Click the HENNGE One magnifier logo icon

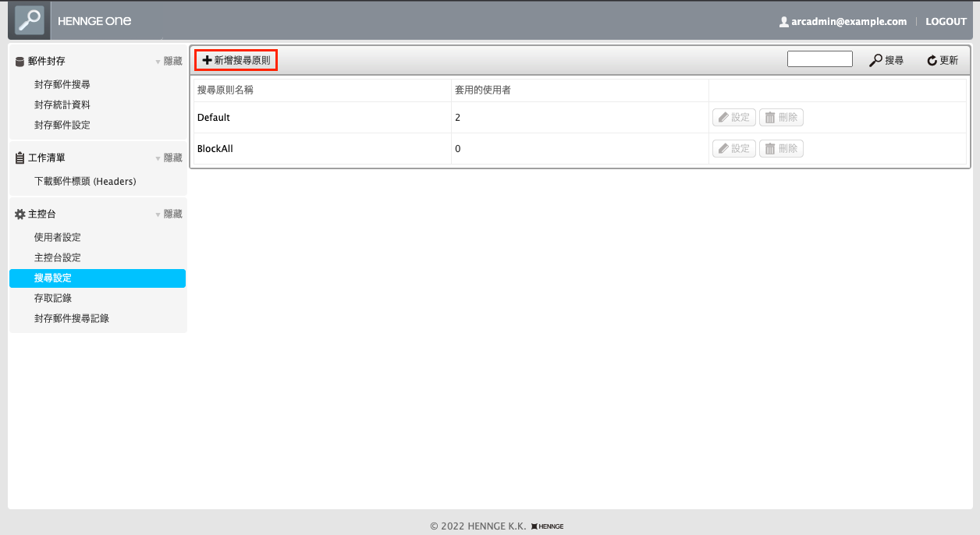(30, 19)
